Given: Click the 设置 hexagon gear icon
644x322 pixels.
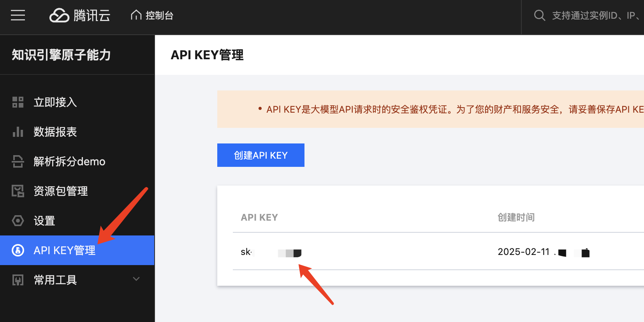Looking at the screenshot, I should tap(18, 221).
